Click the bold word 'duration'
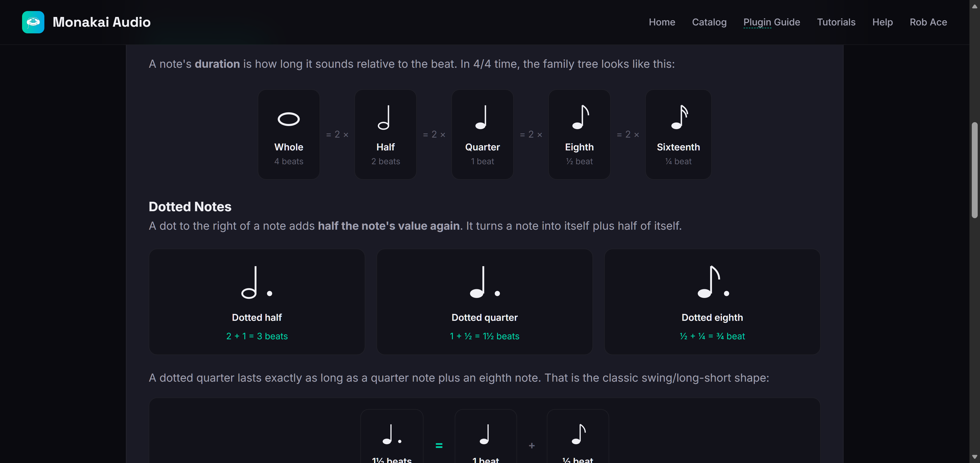This screenshot has height=463, width=980. [217, 64]
